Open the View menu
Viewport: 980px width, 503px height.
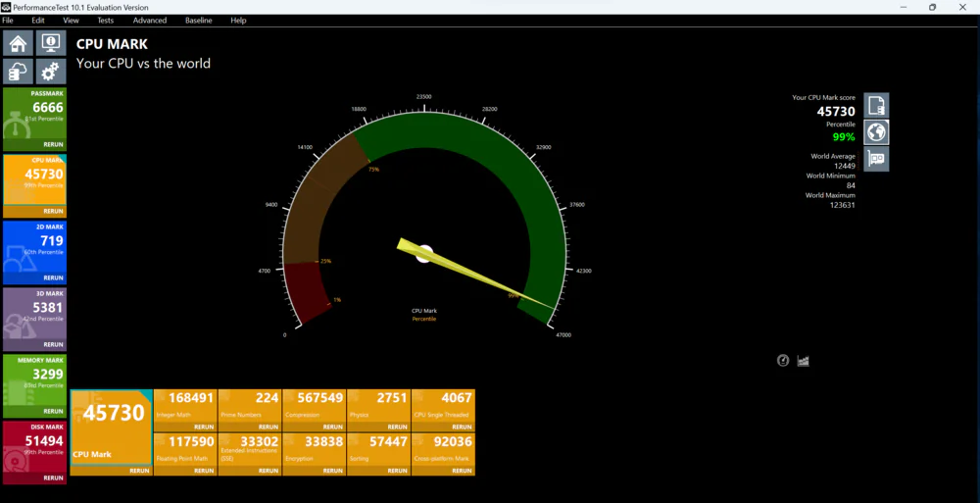(72, 20)
